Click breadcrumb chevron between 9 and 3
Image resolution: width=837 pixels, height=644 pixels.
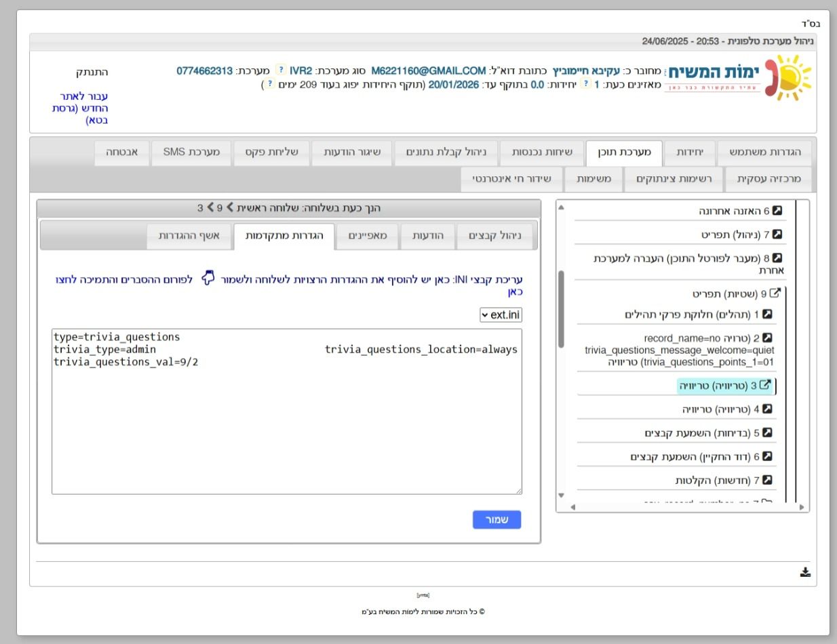pyautogui.click(x=210, y=207)
